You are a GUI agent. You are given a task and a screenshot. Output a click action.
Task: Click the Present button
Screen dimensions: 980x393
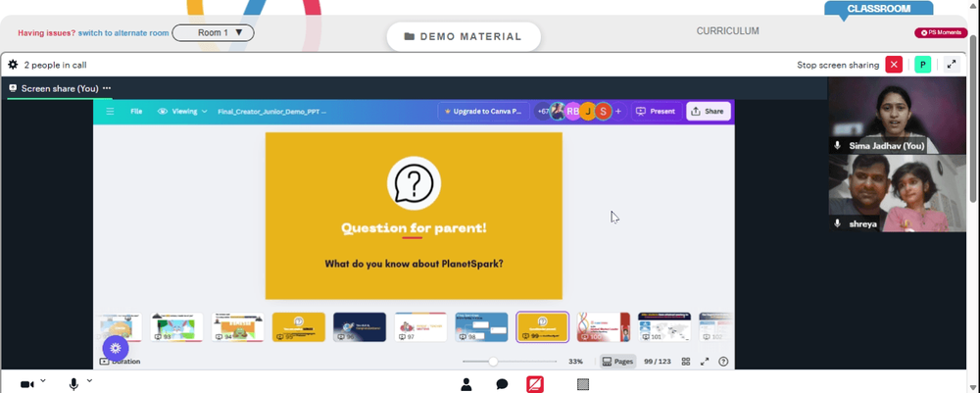[x=657, y=111]
